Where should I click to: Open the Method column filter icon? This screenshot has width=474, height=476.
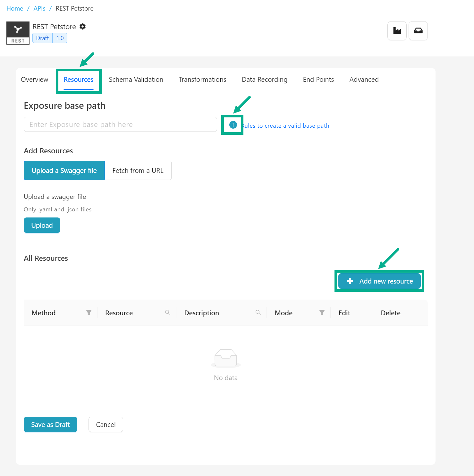(x=89, y=312)
